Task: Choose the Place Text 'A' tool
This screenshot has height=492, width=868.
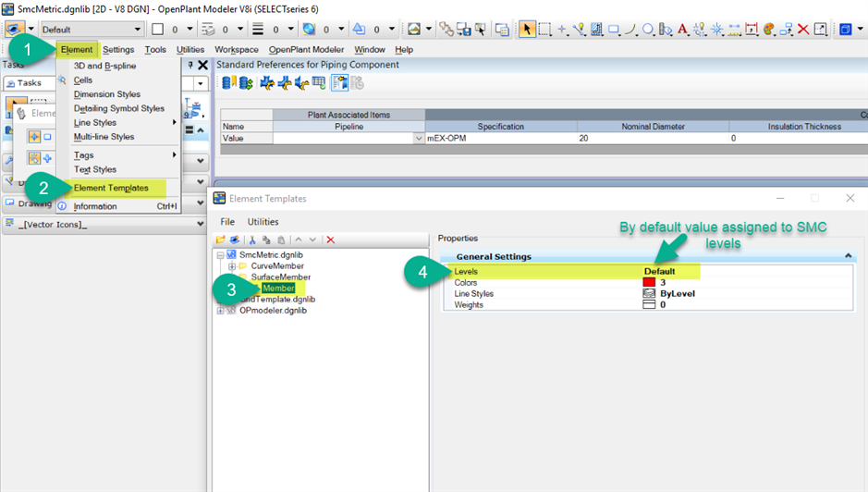Action: 682,30
